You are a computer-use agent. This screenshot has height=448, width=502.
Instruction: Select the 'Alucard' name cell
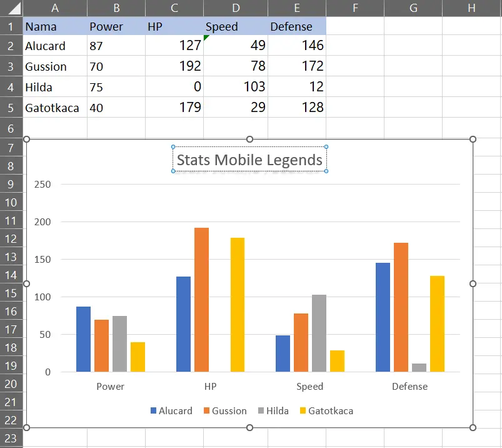[55, 46]
